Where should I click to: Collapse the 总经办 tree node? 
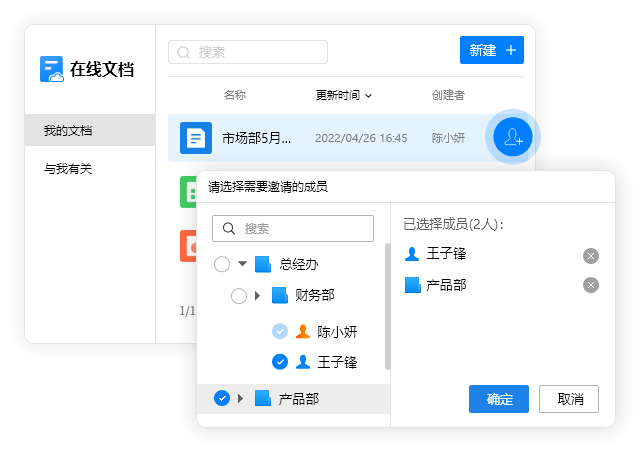(x=242, y=264)
